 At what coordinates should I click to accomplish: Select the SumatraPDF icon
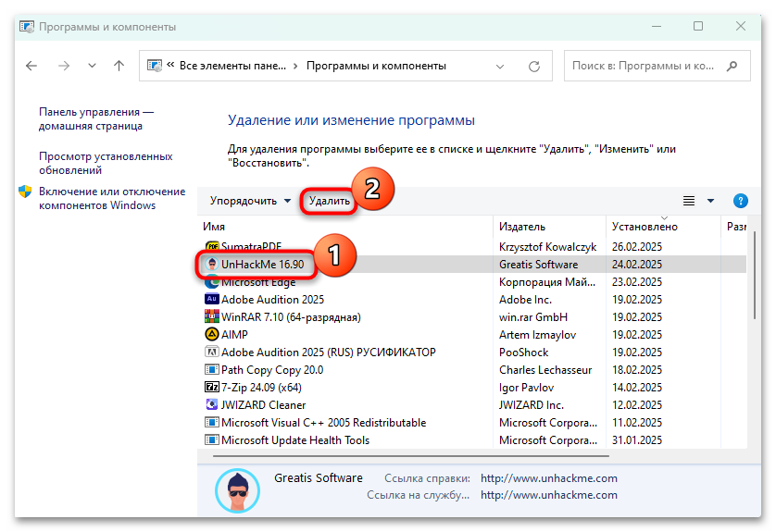(x=212, y=246)
